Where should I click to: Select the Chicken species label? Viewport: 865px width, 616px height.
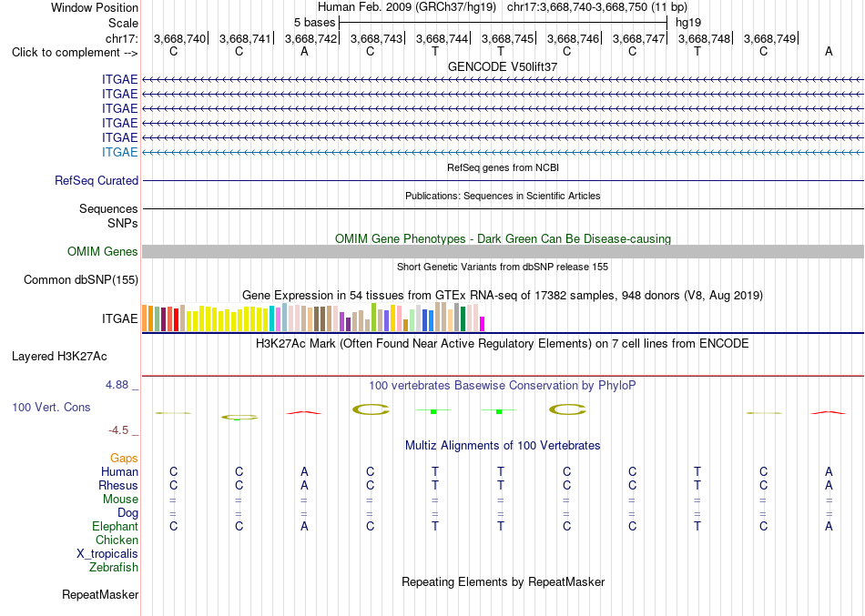(117, 540)
